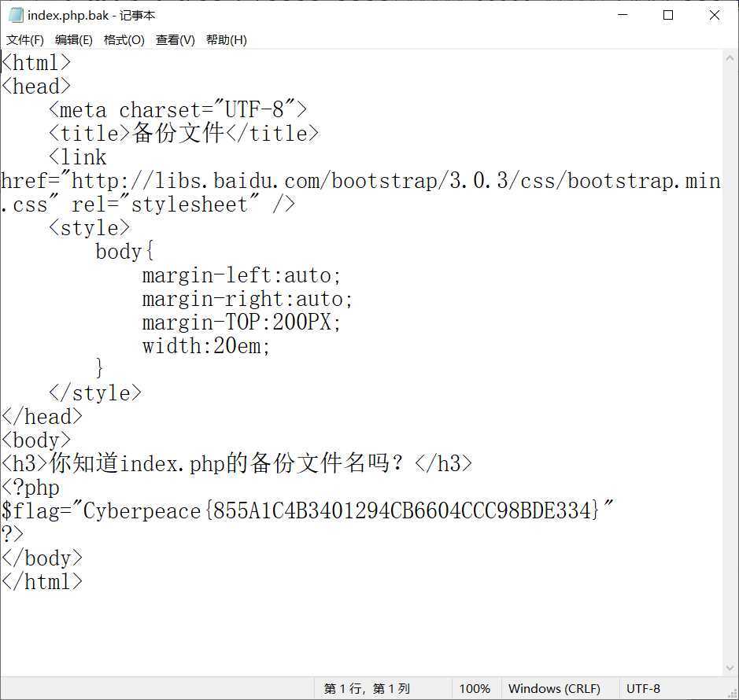The image size is (739, 700).
Task: Click the closing </style> tag line
Action: (x=94, y=393)
